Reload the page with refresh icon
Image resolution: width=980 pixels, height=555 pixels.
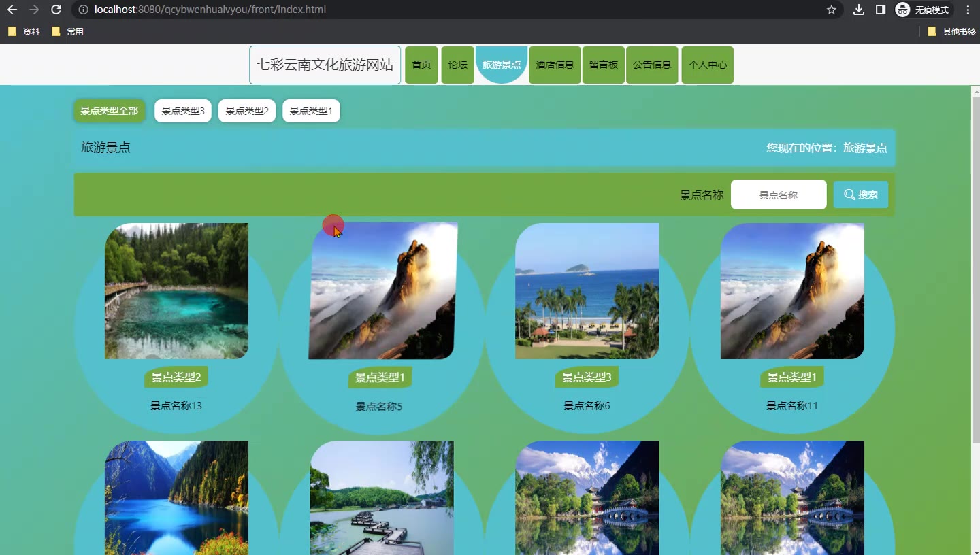(x=56, y=10)
